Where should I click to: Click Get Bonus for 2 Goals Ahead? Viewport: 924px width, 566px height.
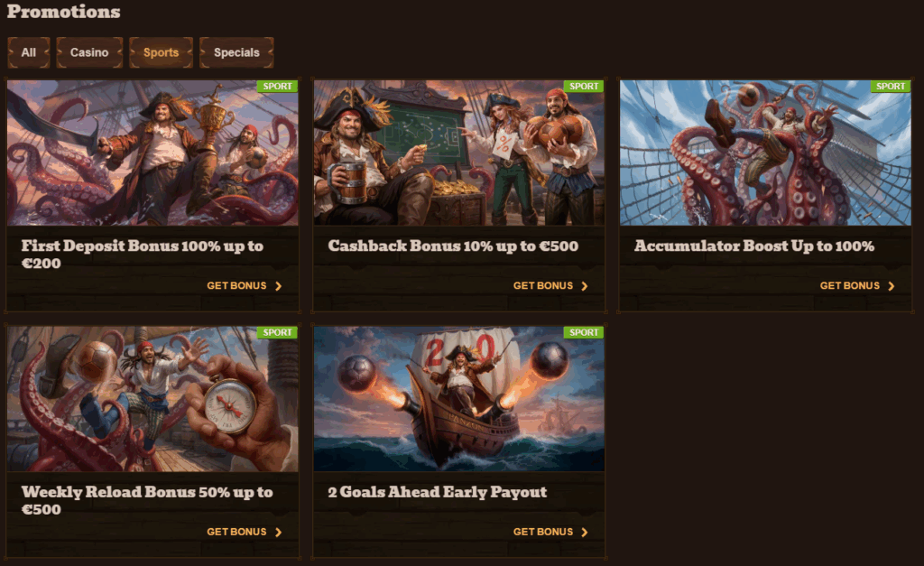[x=550, y=532]
